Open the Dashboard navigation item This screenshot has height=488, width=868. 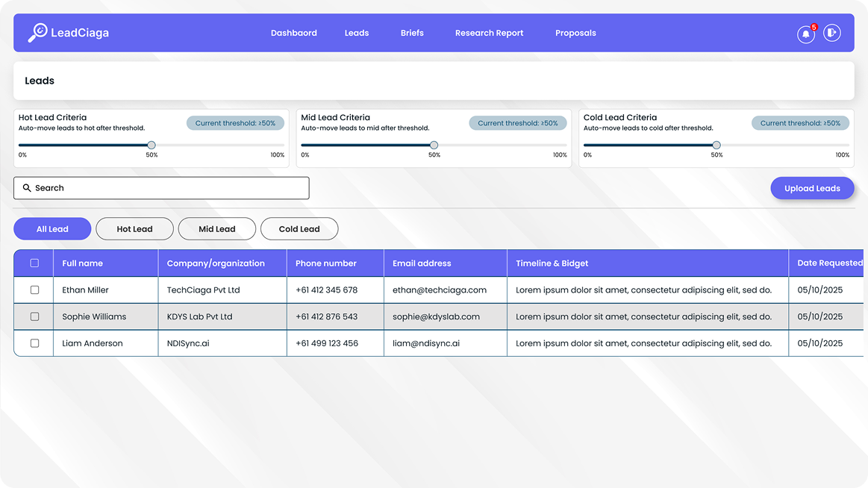(294, 32)
